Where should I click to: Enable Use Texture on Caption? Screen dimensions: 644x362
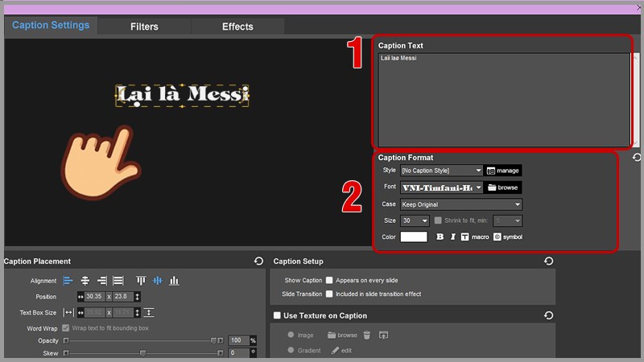(x=277, y=315)
